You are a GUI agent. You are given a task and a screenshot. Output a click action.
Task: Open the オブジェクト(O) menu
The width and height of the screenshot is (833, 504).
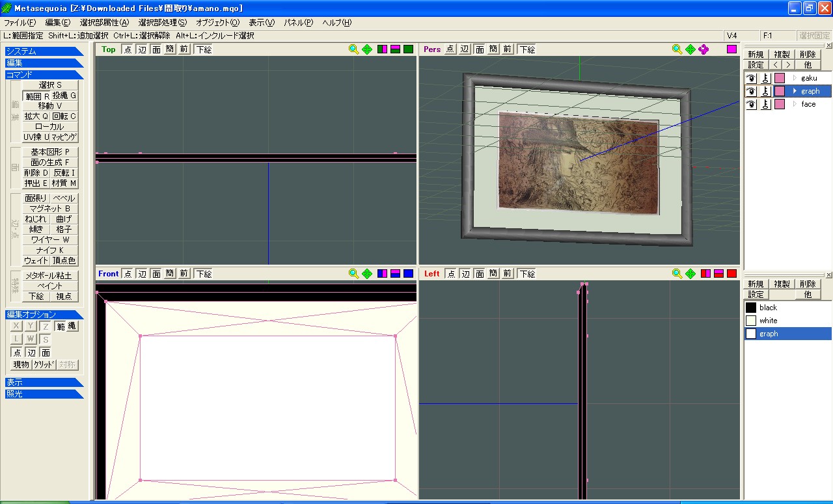(217, 23)
